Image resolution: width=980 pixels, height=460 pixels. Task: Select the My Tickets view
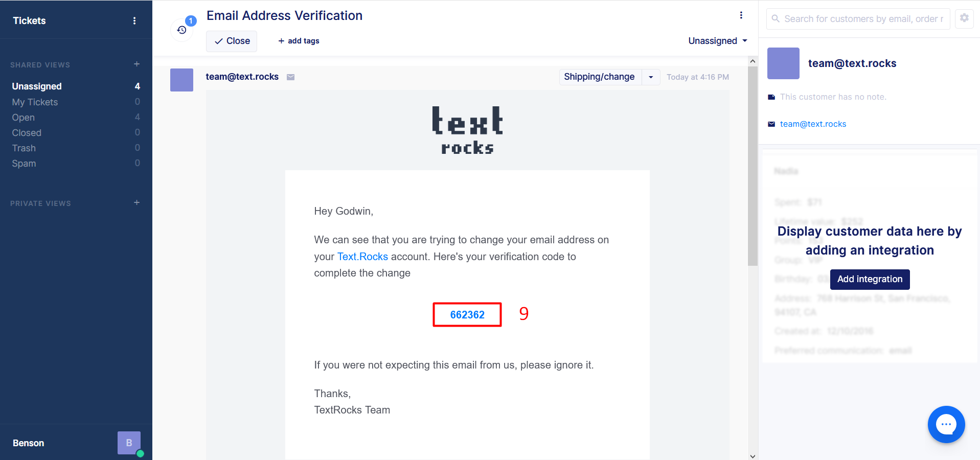coord(35,102)
